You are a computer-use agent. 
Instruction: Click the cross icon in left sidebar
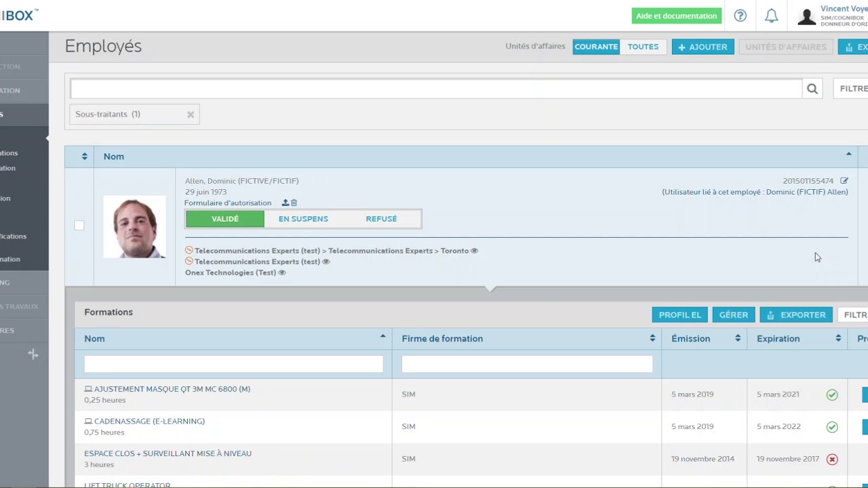coord(33,354)
